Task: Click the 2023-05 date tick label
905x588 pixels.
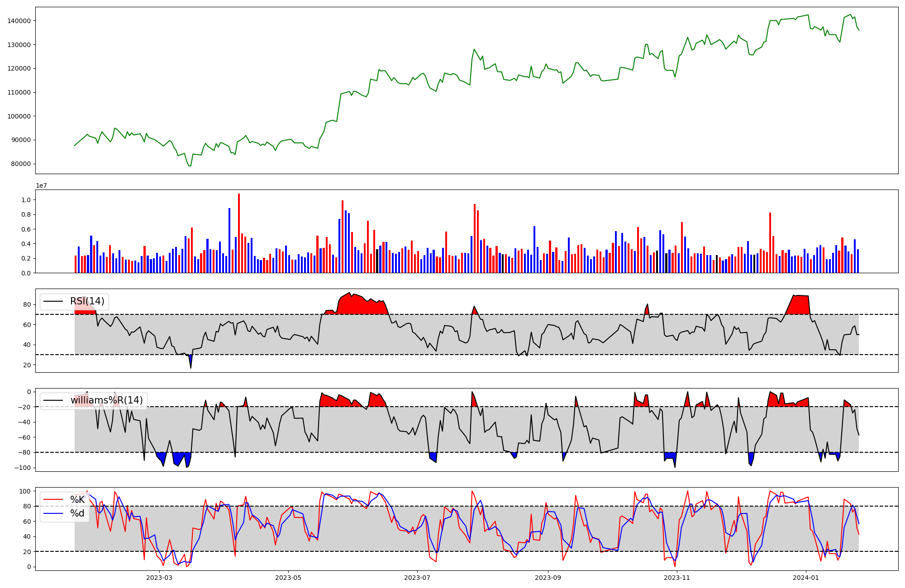Action: pos(288,578)
